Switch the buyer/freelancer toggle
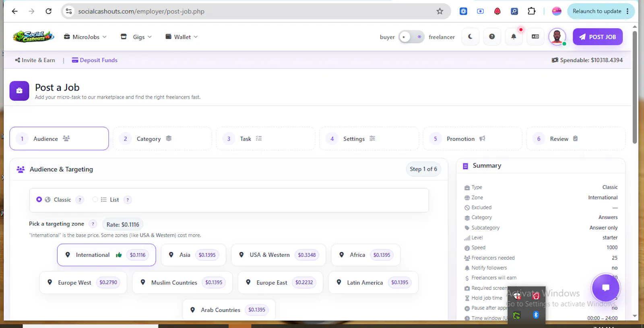The height and width of the screenshot is (328, 644). click(x=411, y=37)
